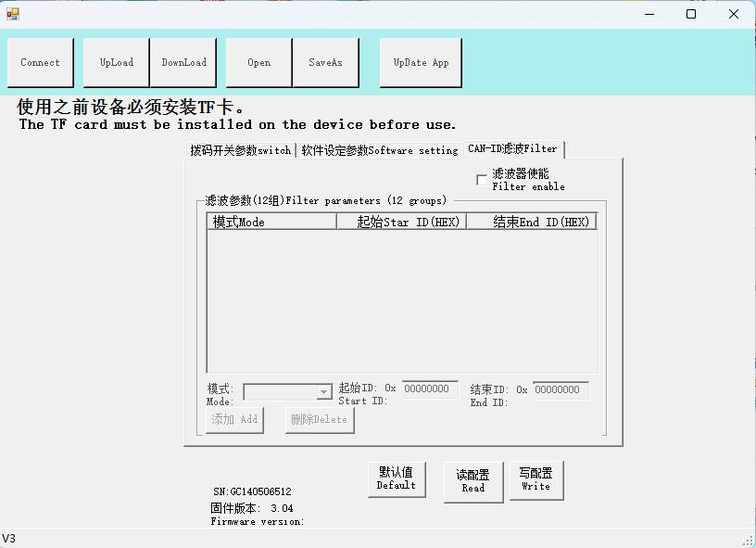Click the Add filter button
The width and height of the screenshot is (756, 548).
coord(234,420)
